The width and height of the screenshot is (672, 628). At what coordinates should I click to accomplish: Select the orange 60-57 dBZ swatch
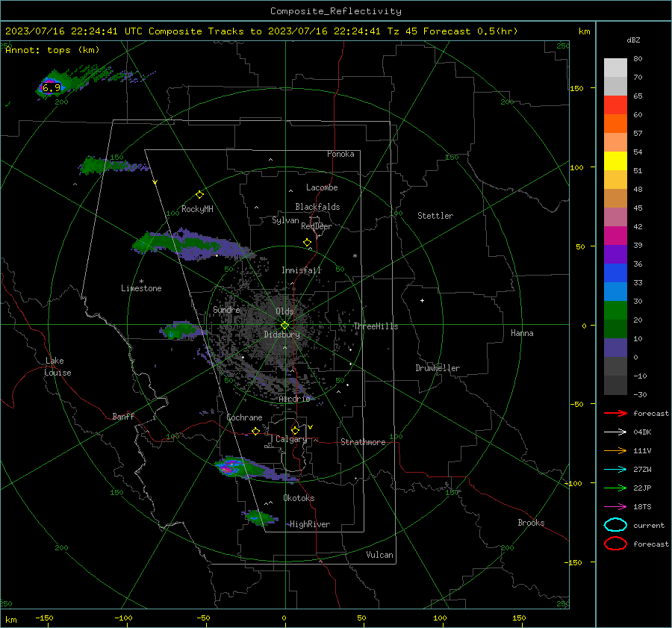pos(615,124)
